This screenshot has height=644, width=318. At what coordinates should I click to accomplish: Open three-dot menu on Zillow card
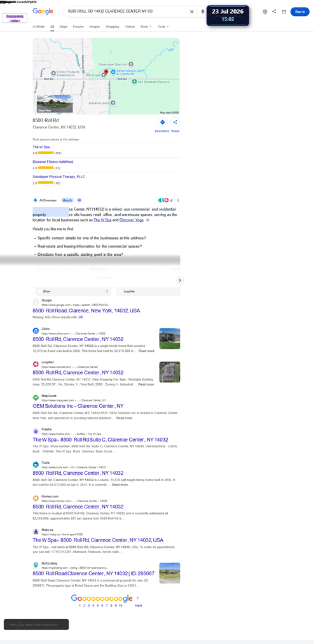click(107, 291)
